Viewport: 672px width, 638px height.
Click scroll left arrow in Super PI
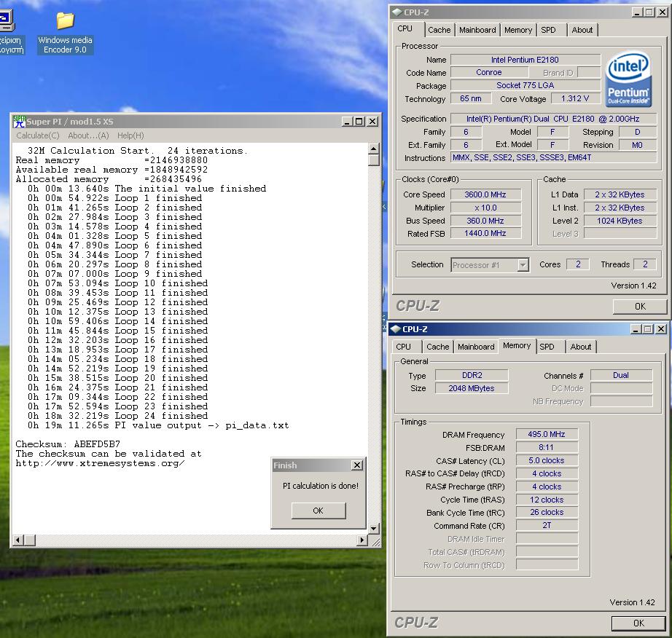click(x=18, y=540)
